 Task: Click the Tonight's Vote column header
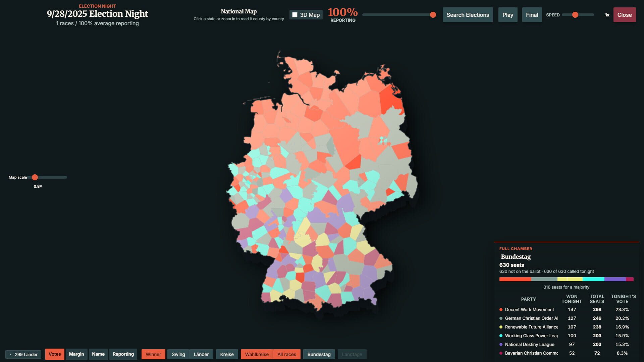click(623, 299)
